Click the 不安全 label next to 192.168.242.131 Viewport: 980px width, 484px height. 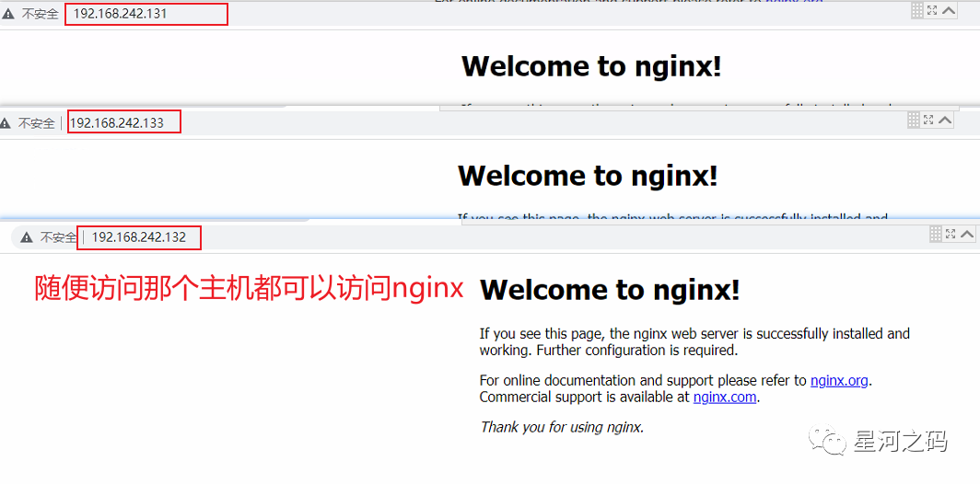(39, 14)
